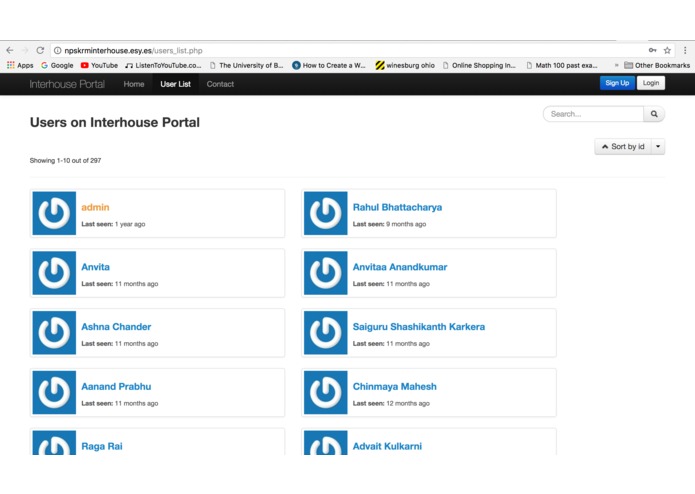
Task: Go back with the browser back arrow
Action: pos(10,51)
